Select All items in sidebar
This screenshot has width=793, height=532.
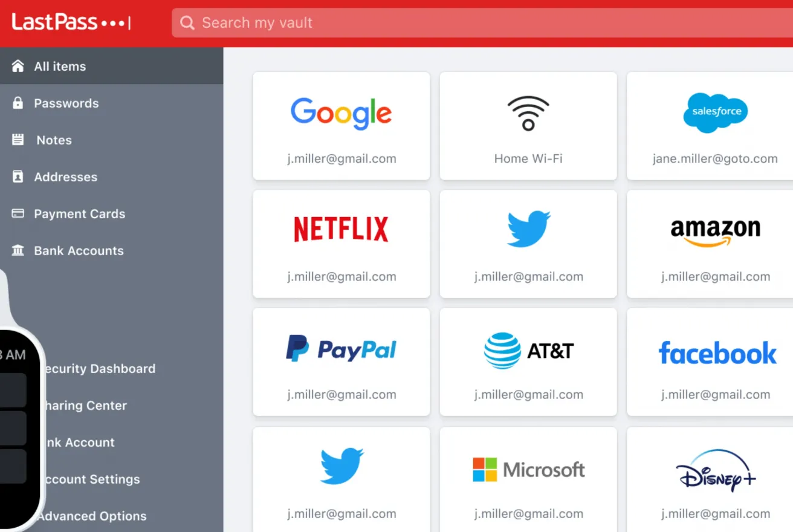(111, 66)
